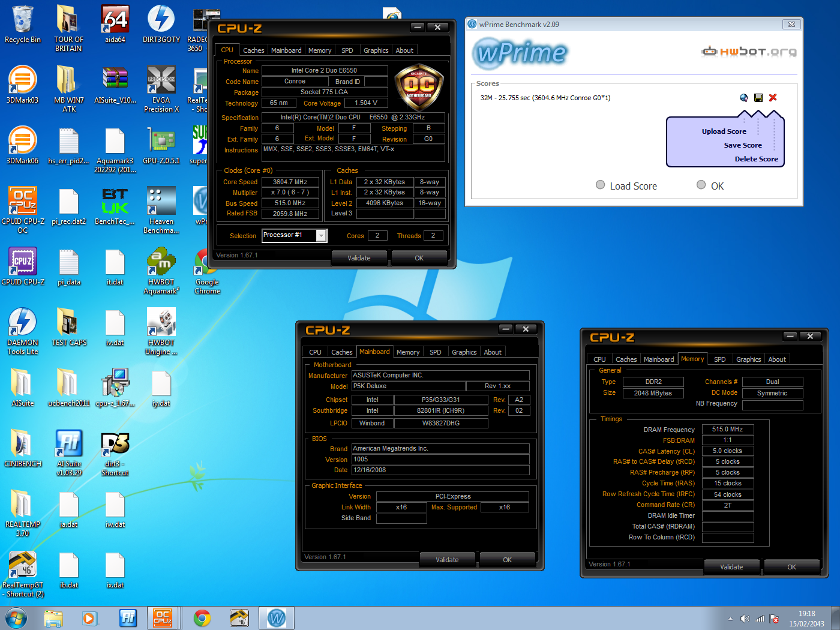
Task: Open the SPD tab in the CPU-Z CPU window
Action: pyautogui.click(x=347, y=50)
